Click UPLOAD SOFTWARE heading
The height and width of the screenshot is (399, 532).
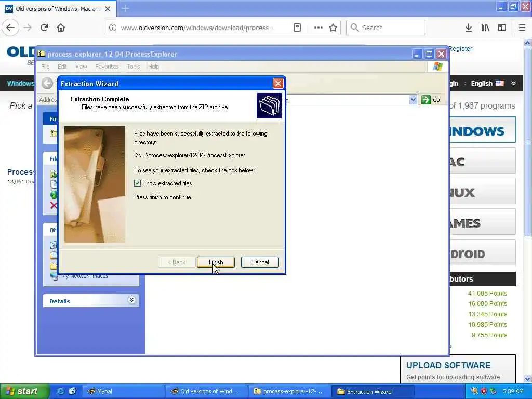(x=448, y=365)
